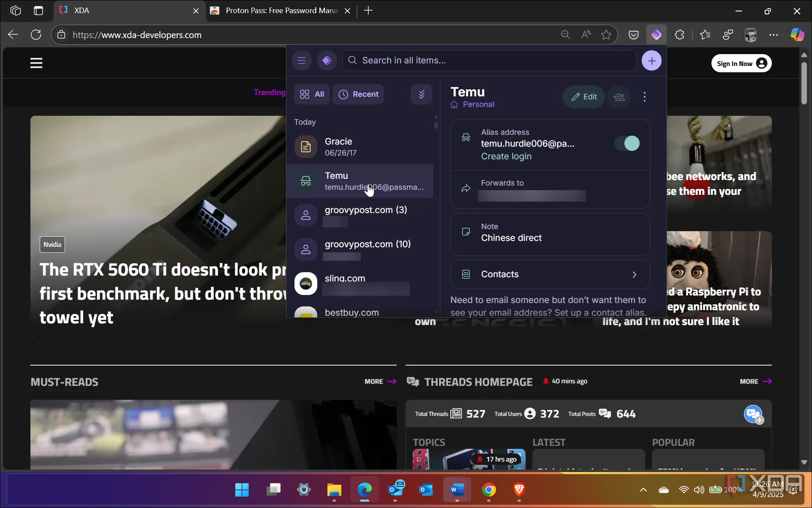Click the LATEST column heading
The height and width of the screenshot is (508, 812).
(549, 442)
